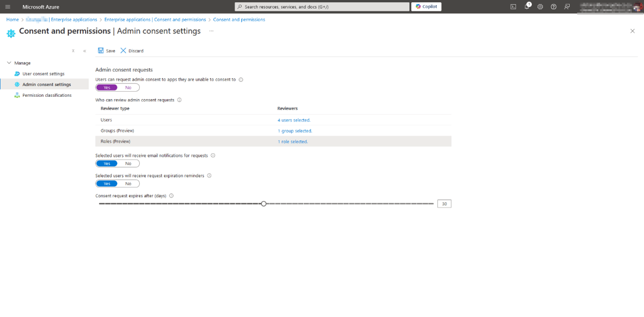This screenshot has height=317, width=644.
Task: Click the Copilot button
Action: pyautogui.click(x=426, y=6)
